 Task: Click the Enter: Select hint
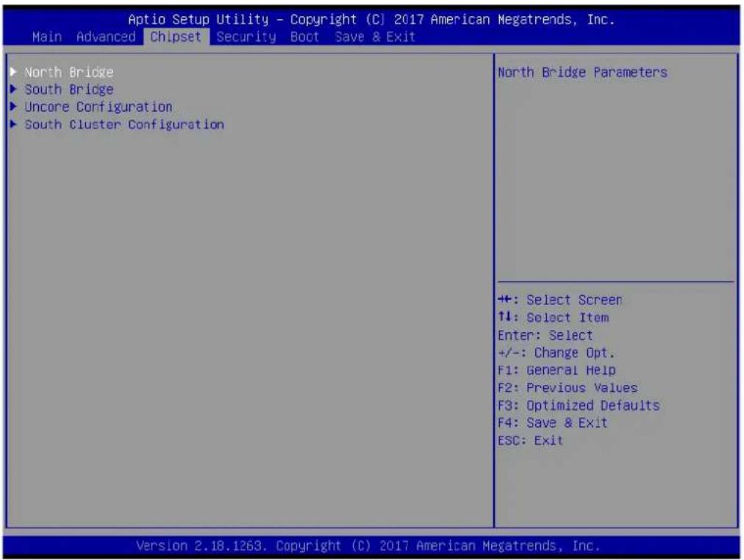coord(546,336)
